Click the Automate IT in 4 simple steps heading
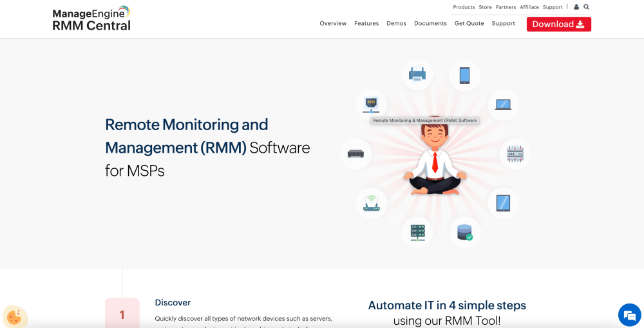 coord(447,305)
